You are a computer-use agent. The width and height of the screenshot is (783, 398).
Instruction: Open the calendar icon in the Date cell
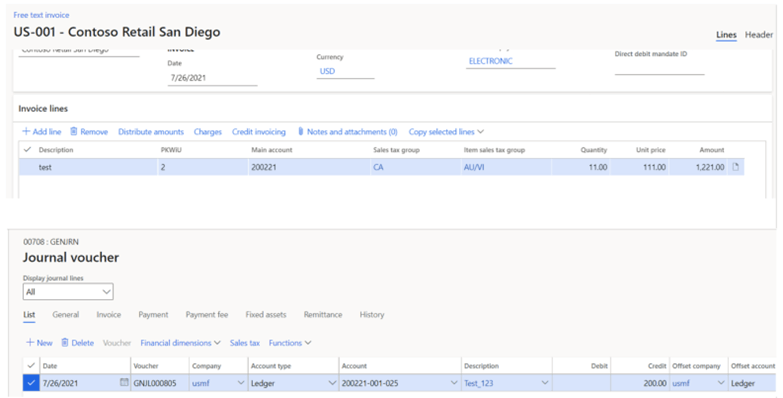(x=124, y=383)
